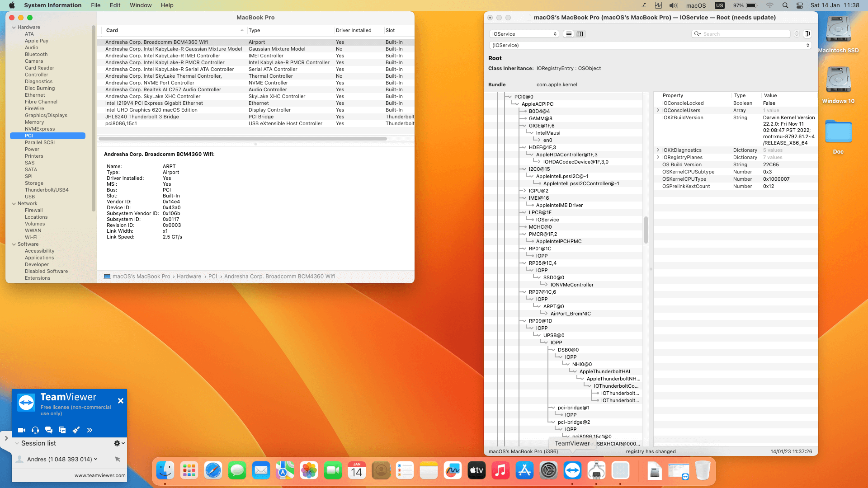Viewport: 868px width, 488px height.
Task: Click the PCI table horizontal scrollbar
Action: click(242, 139)
